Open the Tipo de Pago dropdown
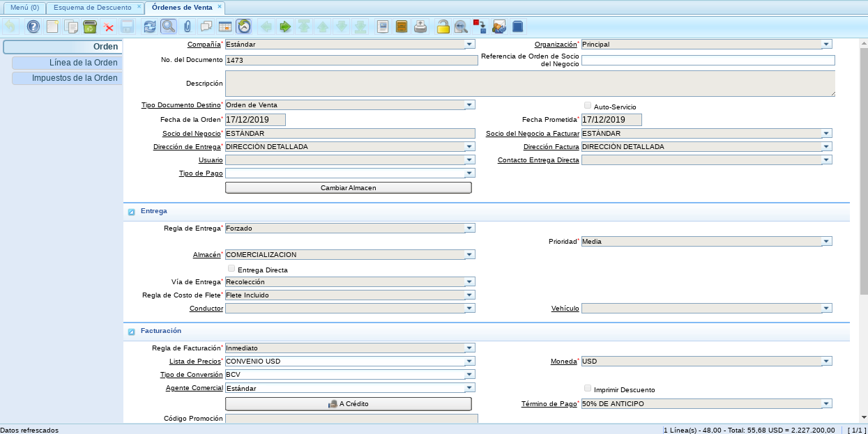 click(x=470, y=173)
